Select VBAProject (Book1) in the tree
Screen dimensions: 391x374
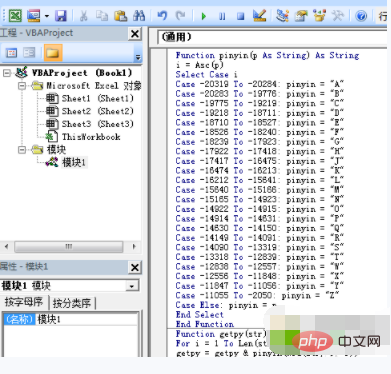[82, 73]
